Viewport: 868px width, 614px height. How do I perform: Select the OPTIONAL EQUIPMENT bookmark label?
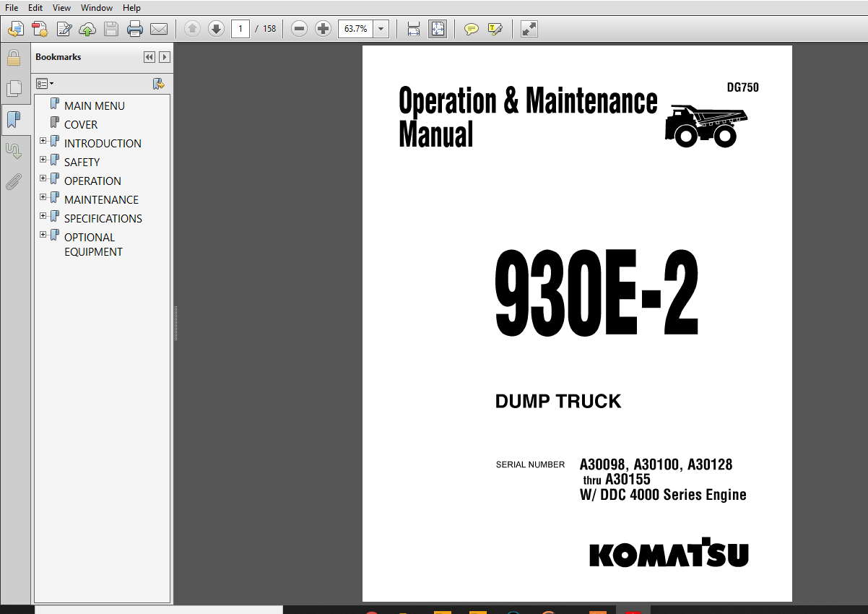(x=93, y=244)
